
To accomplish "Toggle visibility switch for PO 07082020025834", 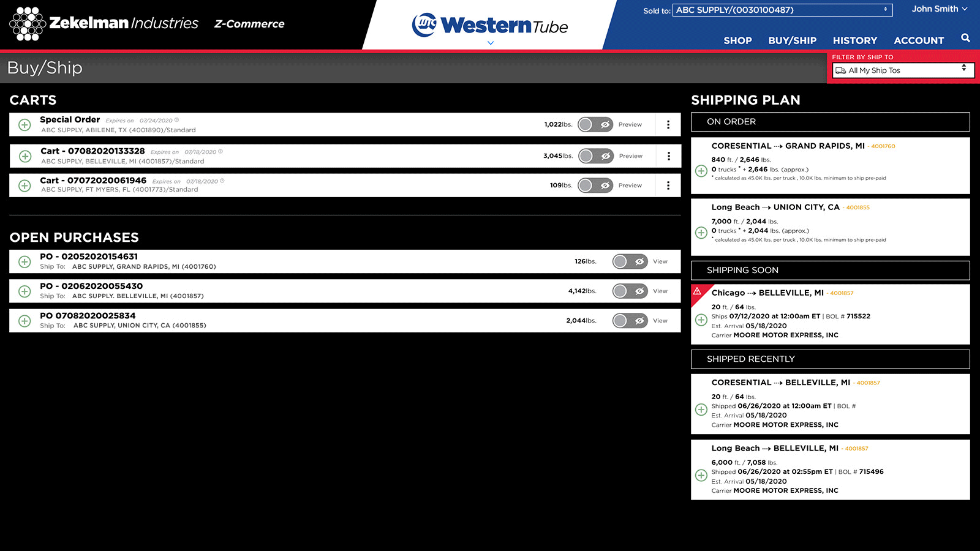I will tap(630, 321).
